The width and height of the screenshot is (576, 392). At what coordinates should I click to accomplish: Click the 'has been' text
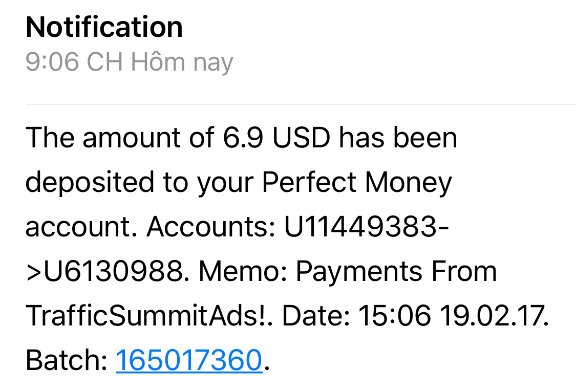tap(399, 138)
